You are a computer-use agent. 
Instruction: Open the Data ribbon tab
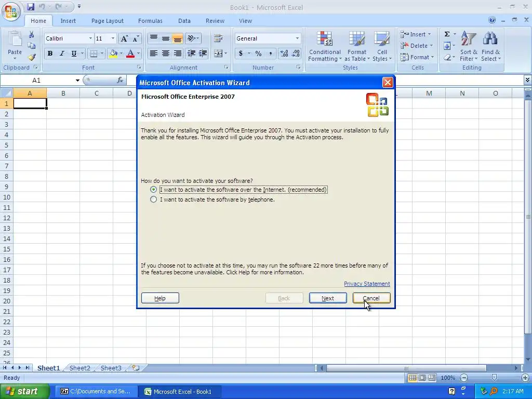(184, 21)
